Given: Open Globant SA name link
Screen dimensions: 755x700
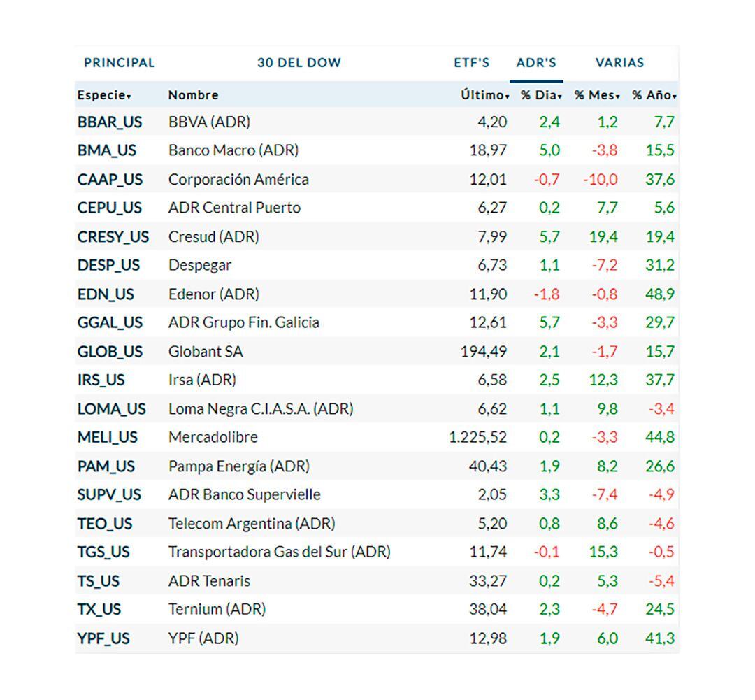Looking at the screenshot, I should [x=206, y=351].
